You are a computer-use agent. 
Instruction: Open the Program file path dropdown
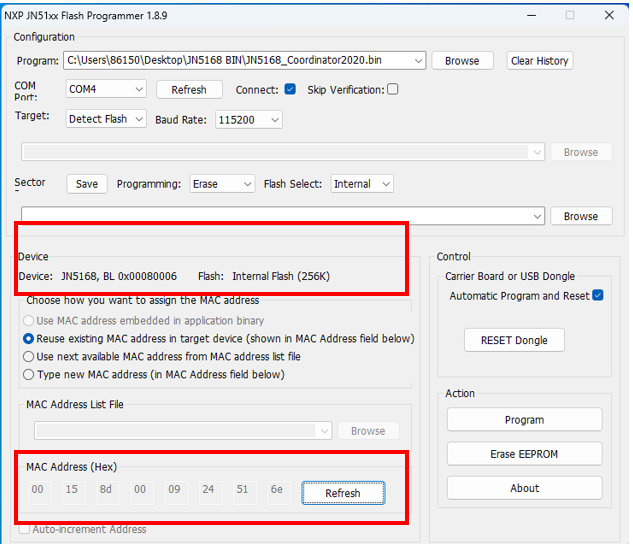[x=418, y=61]
